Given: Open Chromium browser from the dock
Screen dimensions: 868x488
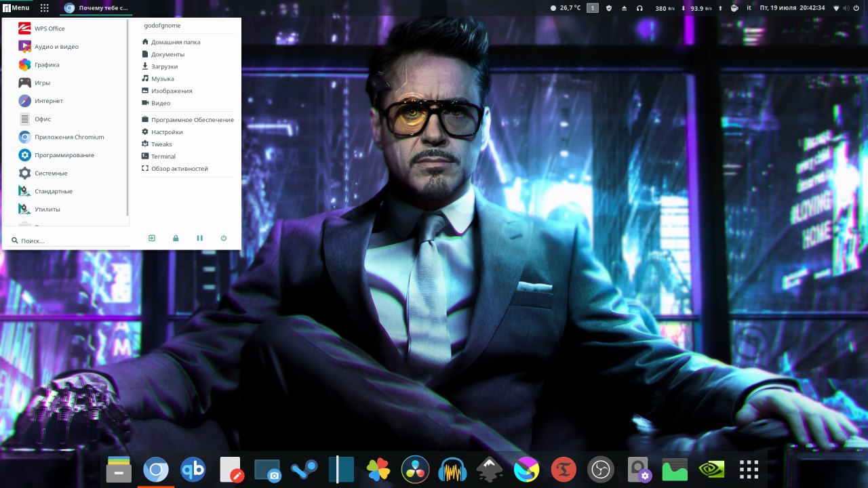Looking at the screenshot, I should click(156, 469).
